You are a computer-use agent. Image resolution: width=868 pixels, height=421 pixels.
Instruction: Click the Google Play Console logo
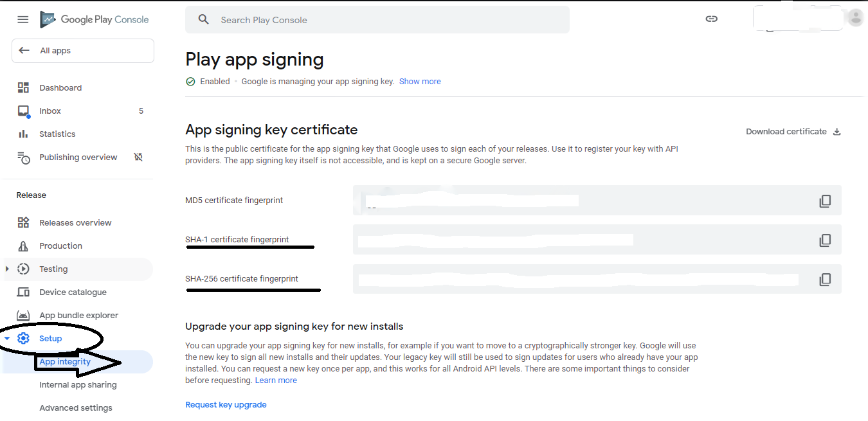coord(95,19)
